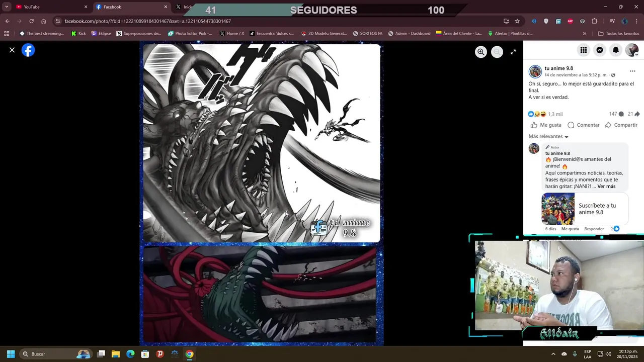Screen dimensions: 644x362
Task: Open tu anime 9.8 page avatar on post
Action: click(535, 71)
